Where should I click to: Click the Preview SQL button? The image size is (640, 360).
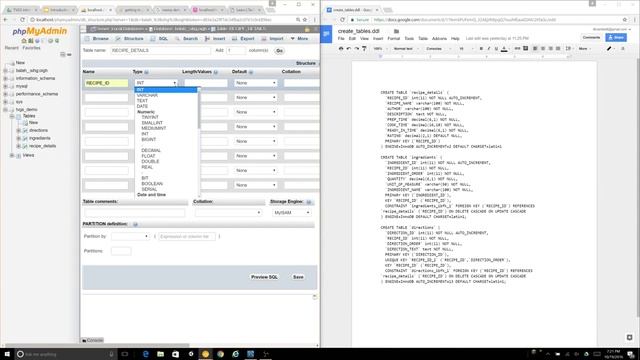point(264,277)
